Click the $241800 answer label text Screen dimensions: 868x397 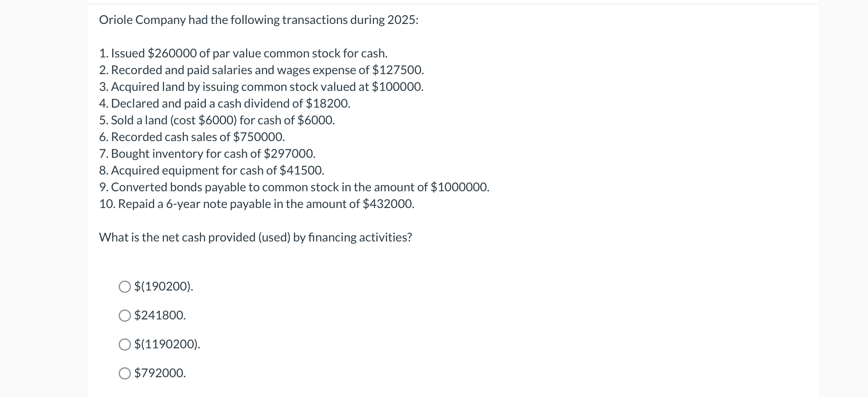(x=159, y=316)
